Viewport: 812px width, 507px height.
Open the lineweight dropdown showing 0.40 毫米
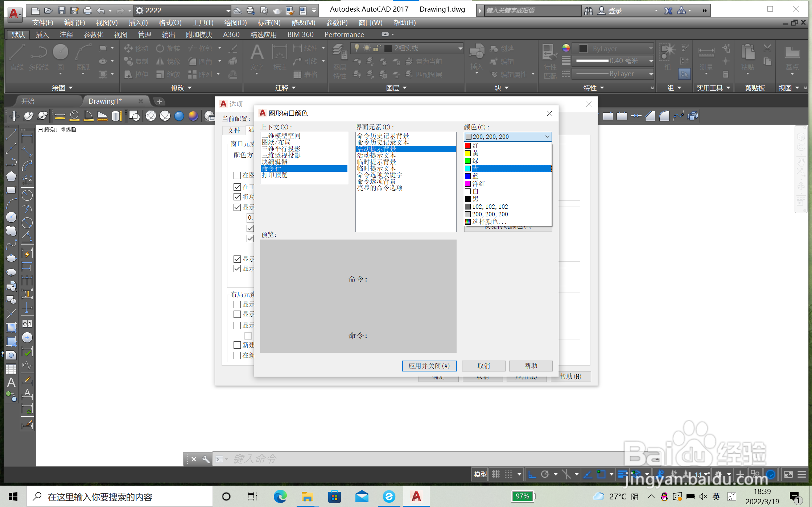point(613,61)
